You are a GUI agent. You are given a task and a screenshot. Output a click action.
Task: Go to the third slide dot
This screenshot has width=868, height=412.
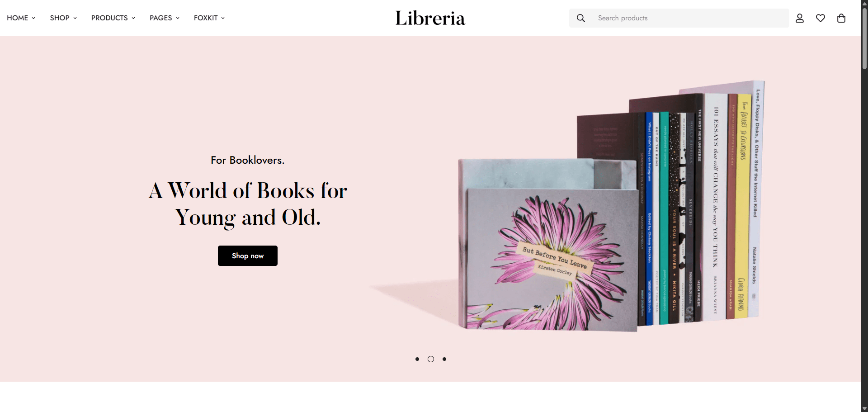pyautogui.click(x=444, y=359)
